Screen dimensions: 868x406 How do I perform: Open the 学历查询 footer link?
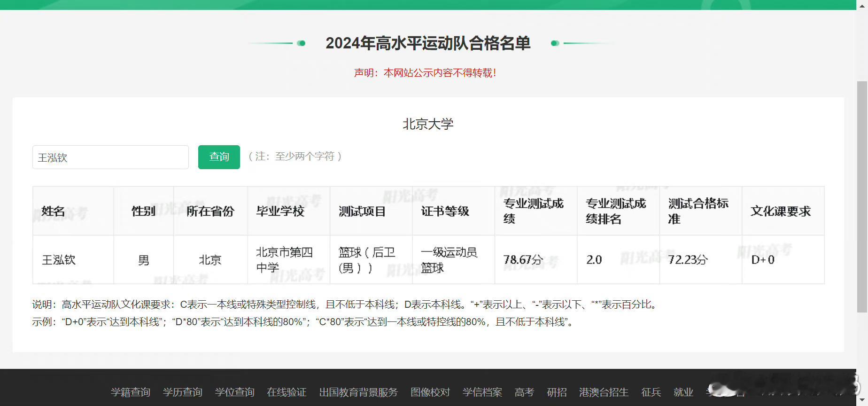[183, 392]
